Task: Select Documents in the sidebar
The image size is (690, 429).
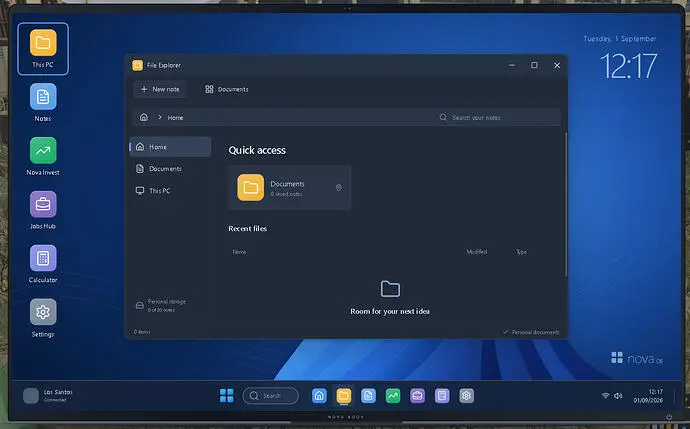Action: point(170,169)
